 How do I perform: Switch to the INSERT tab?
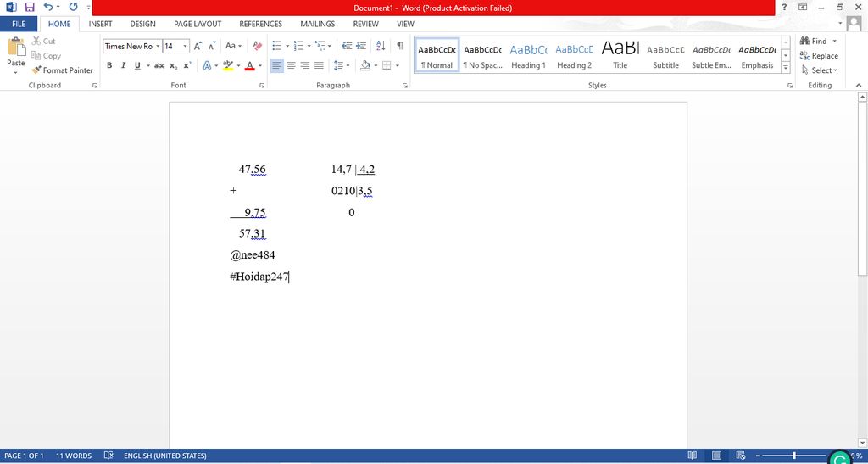coord(100,24)
